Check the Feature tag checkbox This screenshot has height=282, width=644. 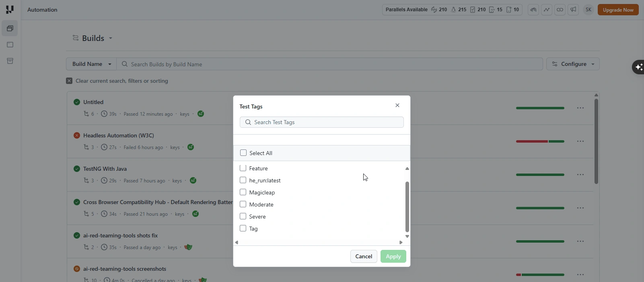243,168
